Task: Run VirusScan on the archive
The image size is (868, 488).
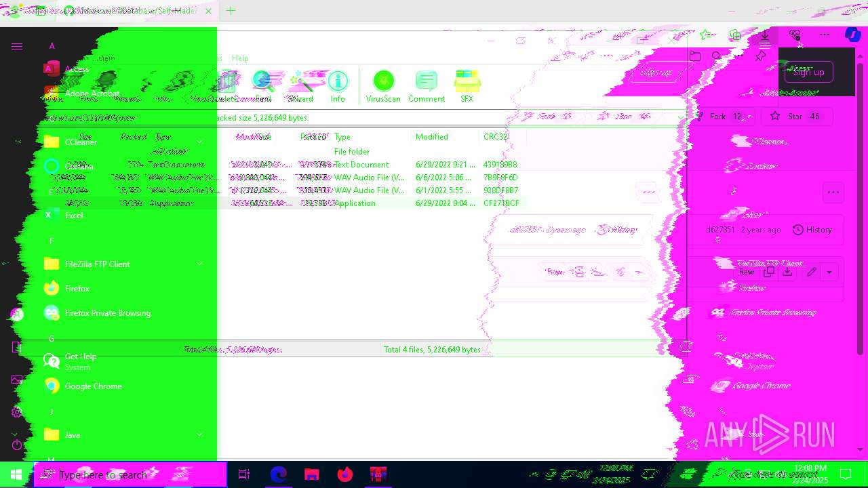Action: click(x=383, y=87)
